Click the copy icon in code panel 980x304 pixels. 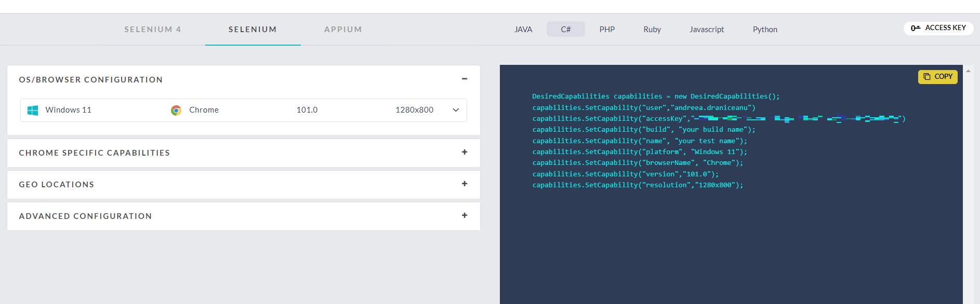[927, 77]
